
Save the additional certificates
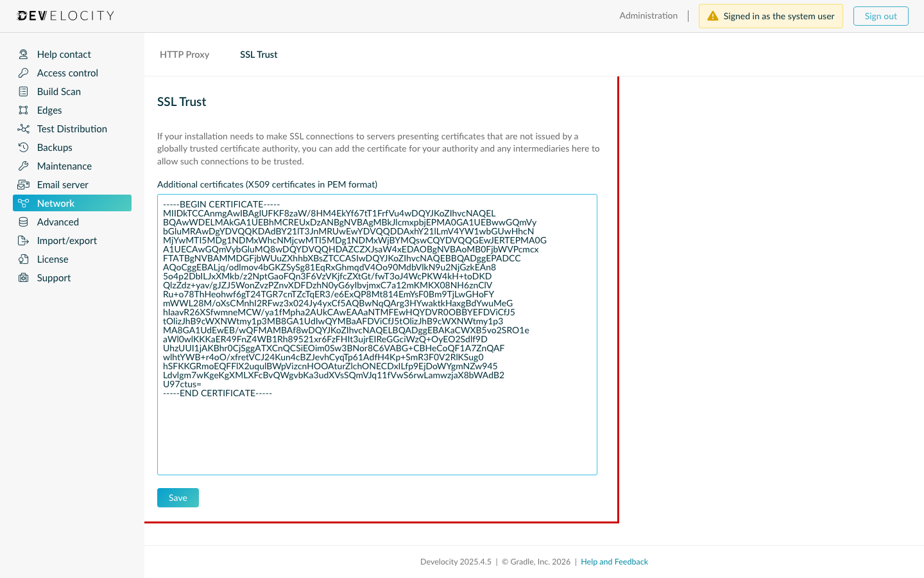click(x=178, y=497)
